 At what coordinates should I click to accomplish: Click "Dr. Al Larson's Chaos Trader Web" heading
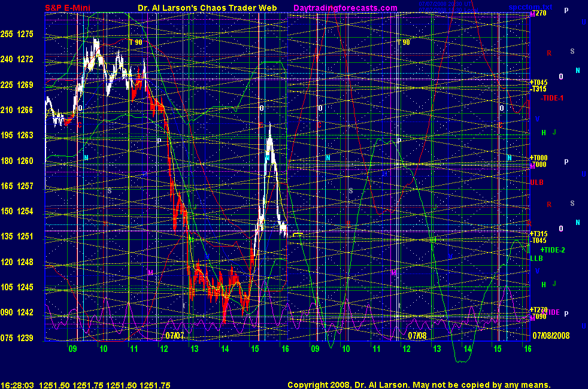(207, 8)
